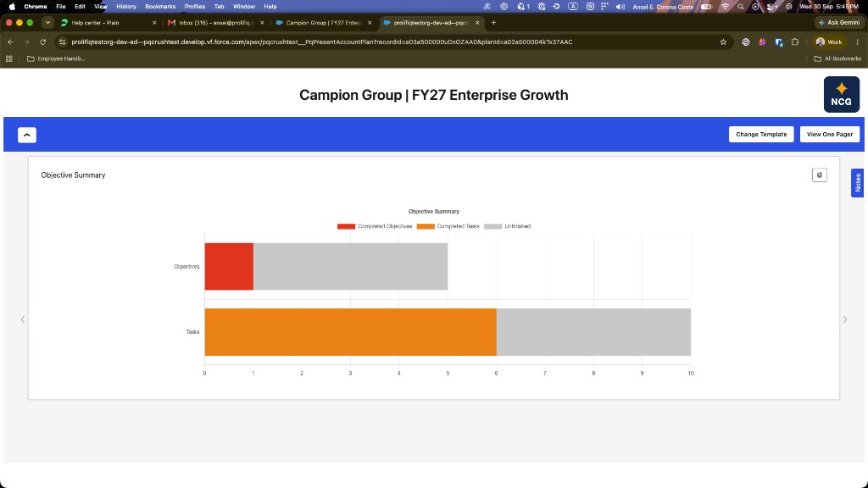Open the Notes side tab

click(857, 183)
